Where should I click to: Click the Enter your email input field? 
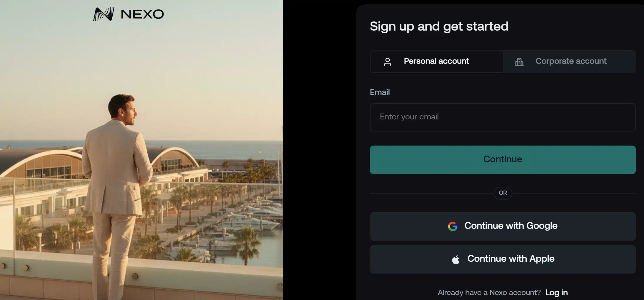tap(502, 117)
